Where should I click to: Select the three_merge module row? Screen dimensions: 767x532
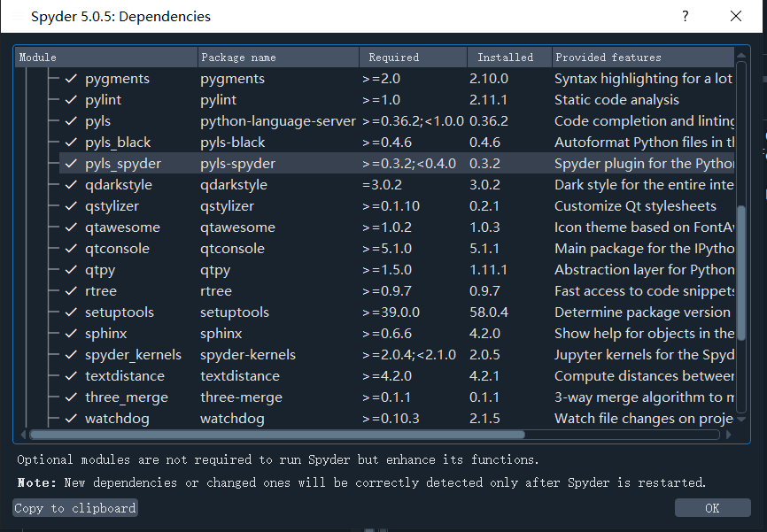click(x=397, y=397)
